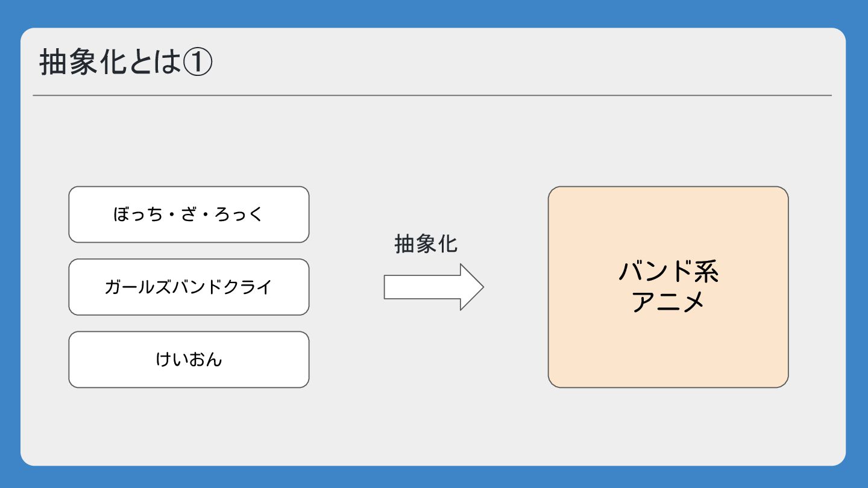Click the バンド系 text line
Image resolution: width=868 pixels, height=488 pixels.
coord(668,272)
